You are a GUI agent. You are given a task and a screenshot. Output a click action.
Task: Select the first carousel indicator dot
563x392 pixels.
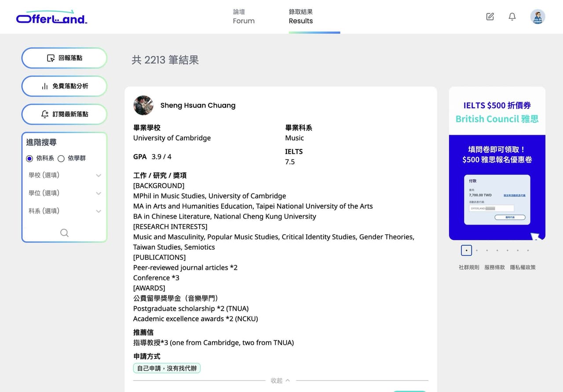tap(466, 250)
